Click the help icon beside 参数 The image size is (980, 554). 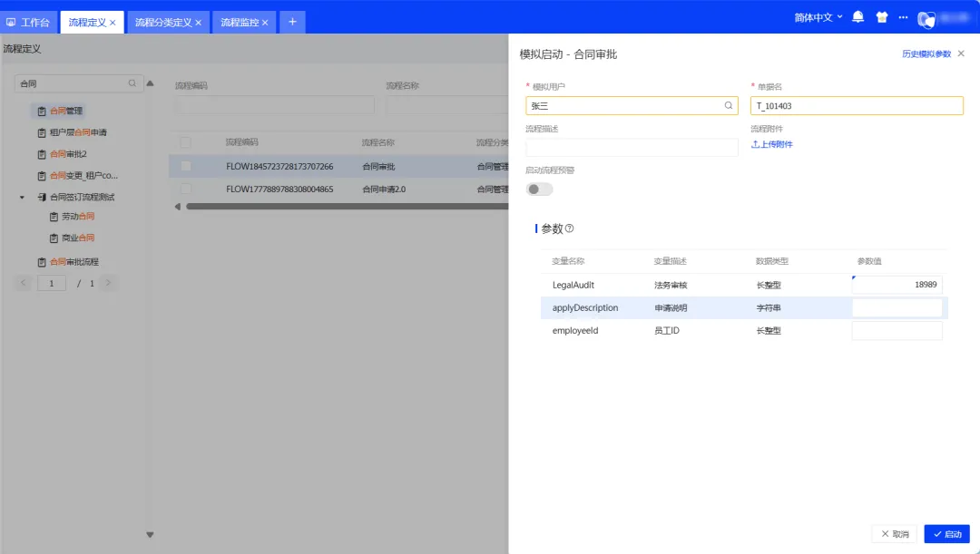(569, 228)
